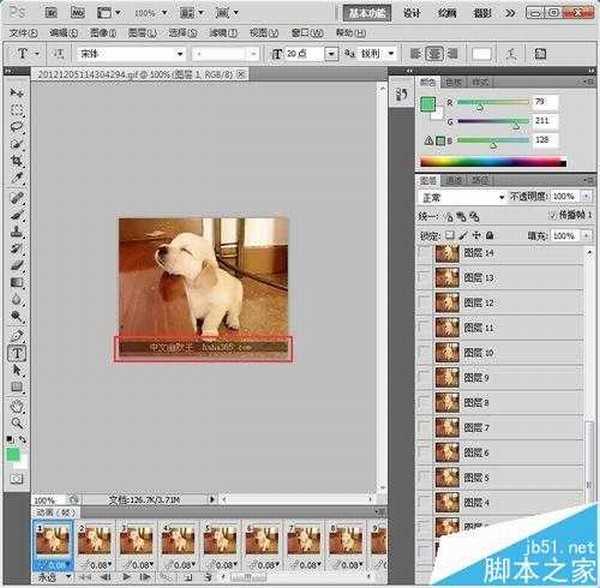The image size is (600, 588).
Task: Play the animation from the timeline
Action: (128, 577)
